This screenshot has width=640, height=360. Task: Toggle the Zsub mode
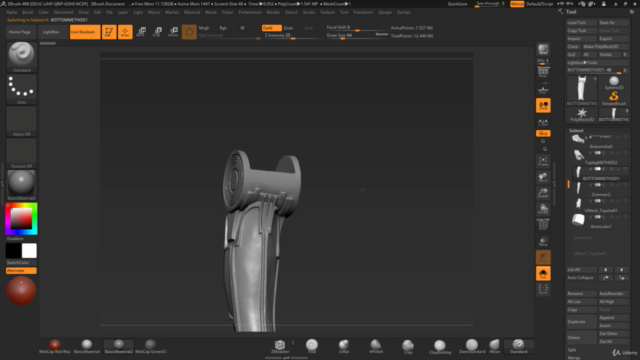(288, 28)
